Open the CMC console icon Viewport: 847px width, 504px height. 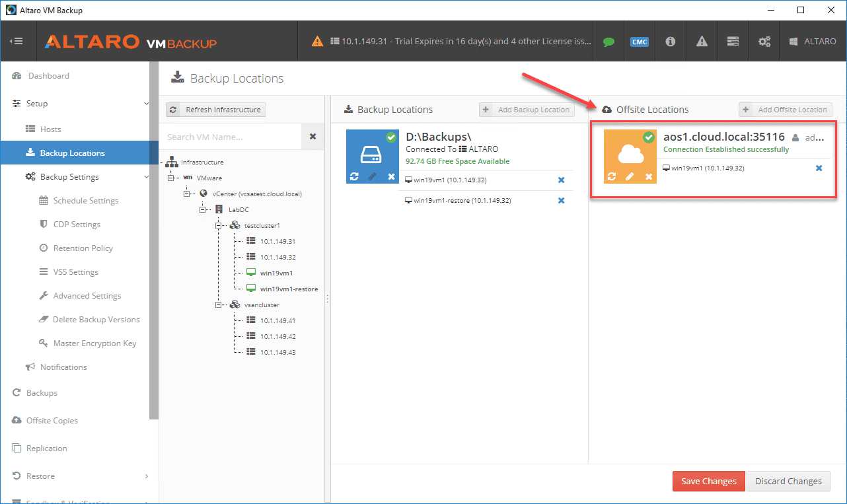coord(639,42)
